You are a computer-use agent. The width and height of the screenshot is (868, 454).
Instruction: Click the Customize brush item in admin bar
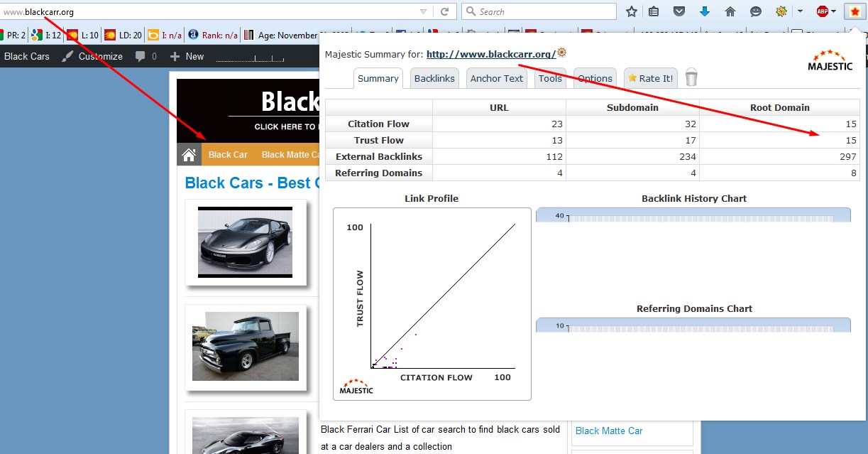[x=92, y=56]
